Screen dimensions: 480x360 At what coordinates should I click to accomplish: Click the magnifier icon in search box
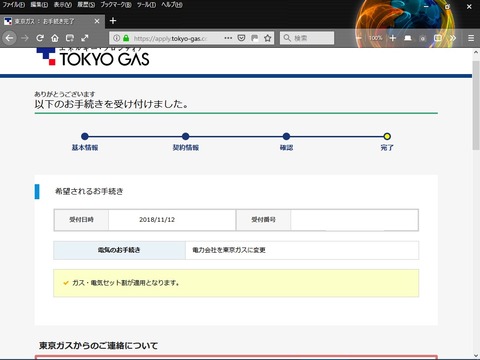[x=287, y=38]
